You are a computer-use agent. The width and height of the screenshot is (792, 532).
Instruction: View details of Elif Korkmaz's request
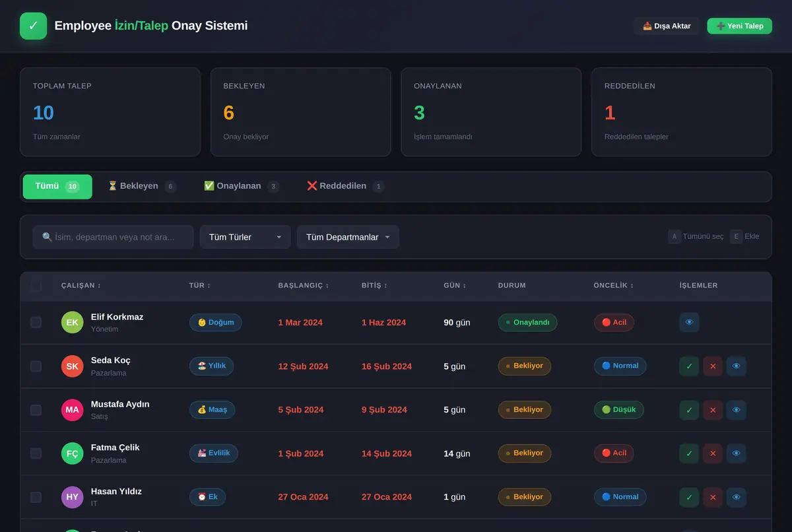click(x=689, y=322)
